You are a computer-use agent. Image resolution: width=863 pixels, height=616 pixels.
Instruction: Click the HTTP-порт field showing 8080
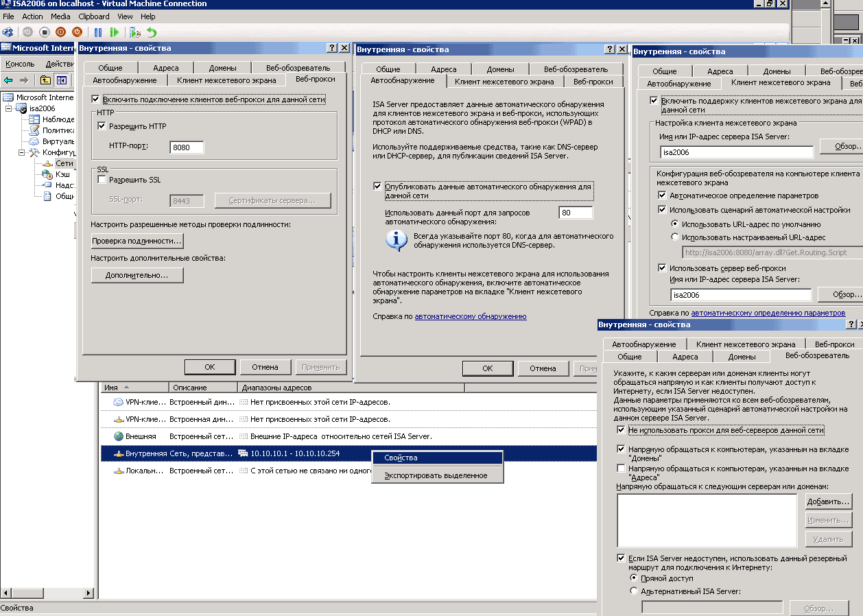click(187, 147)
